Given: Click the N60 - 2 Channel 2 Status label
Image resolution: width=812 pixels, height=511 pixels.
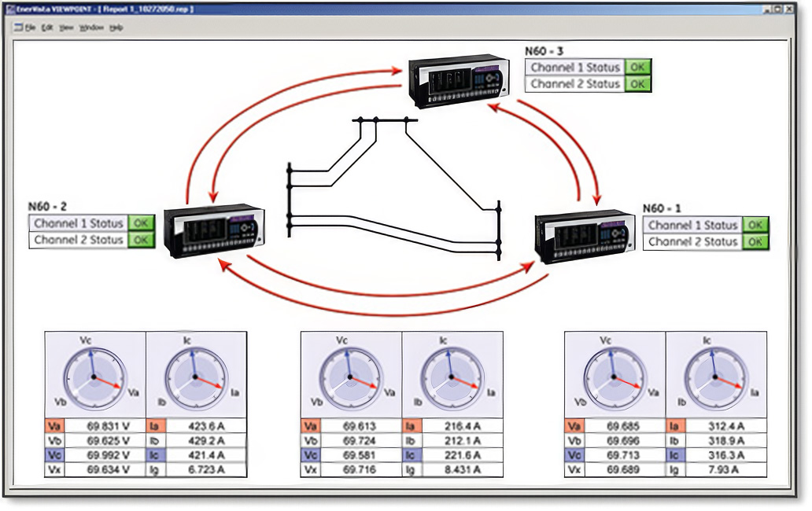Looking at the screenshot, I should click(78, 240).
